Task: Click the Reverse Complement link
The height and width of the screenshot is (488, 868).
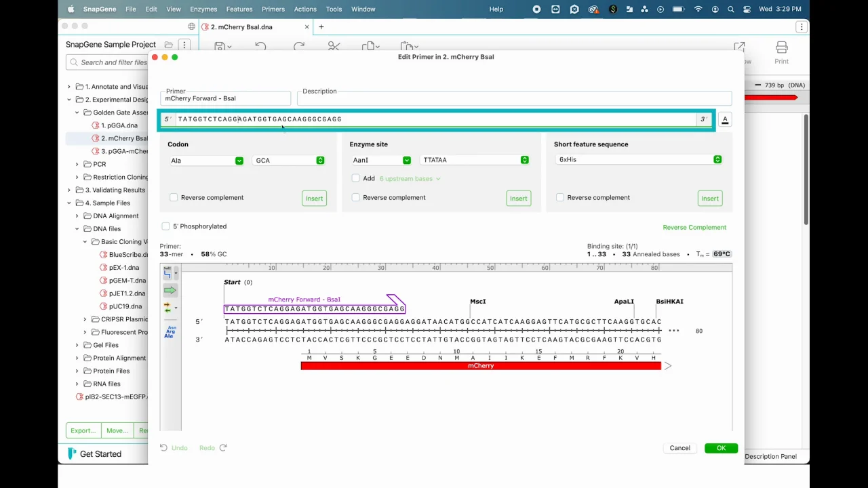Action: [x=694, y=228]
